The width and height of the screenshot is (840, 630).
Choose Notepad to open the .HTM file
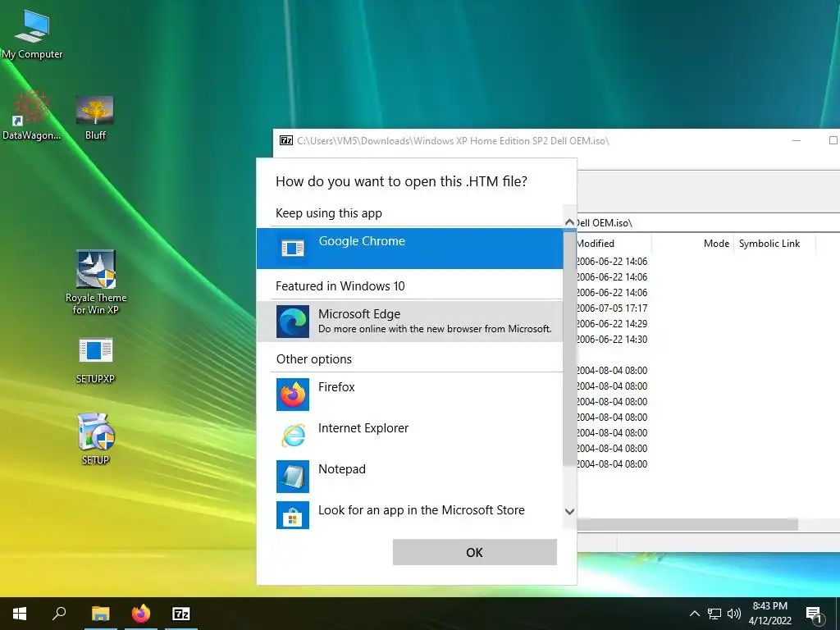tap(410, 477)
